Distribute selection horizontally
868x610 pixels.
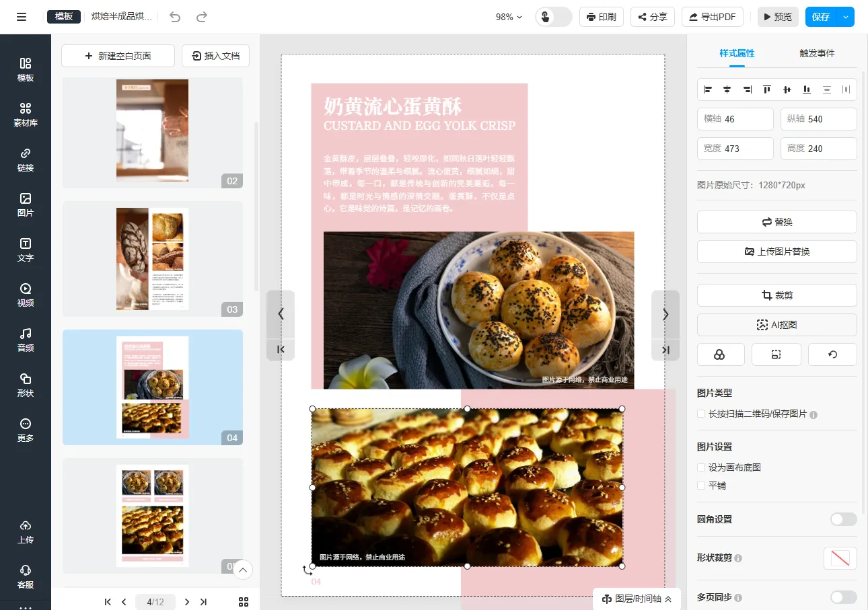tap(846, 89)
